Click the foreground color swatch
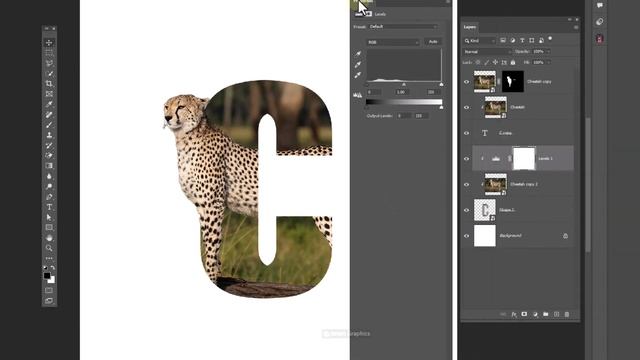The height and width of the screenshot is (360, 640). [x=47, y=276]
